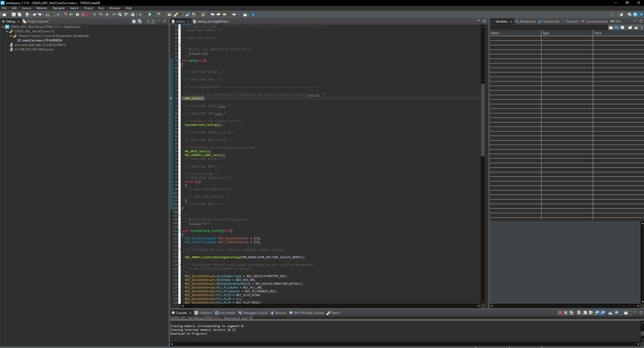Maximize the Variables panel

tap(641, 21)
